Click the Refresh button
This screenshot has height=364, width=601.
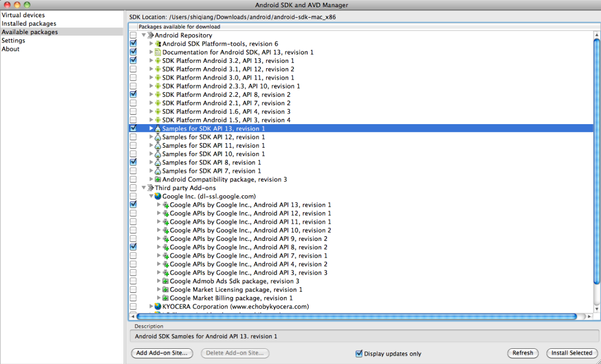coord(523,353)
